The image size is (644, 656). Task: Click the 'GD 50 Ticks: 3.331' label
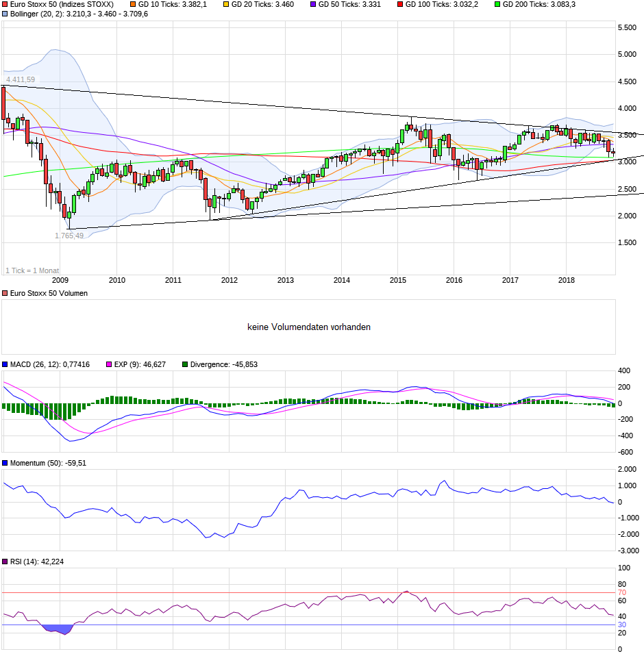[x=349, y=5]
